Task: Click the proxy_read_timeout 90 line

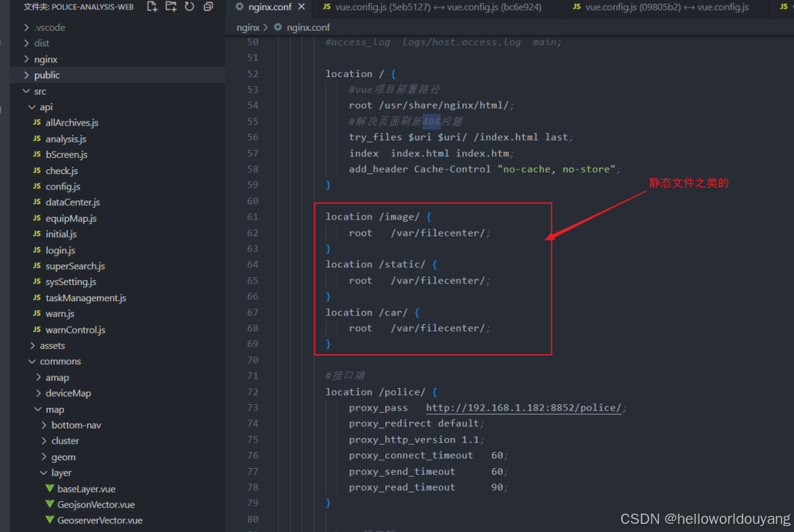Action: (429, 487)
